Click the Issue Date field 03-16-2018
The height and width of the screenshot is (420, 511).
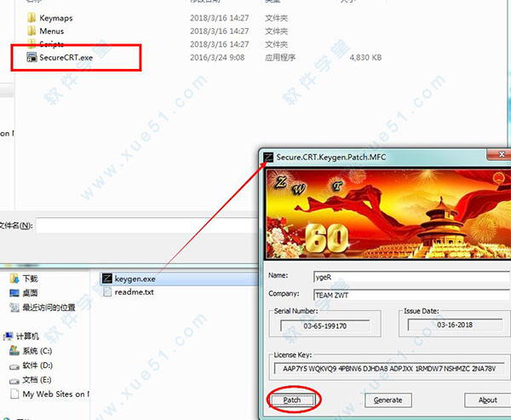click(x=455, y=325)
